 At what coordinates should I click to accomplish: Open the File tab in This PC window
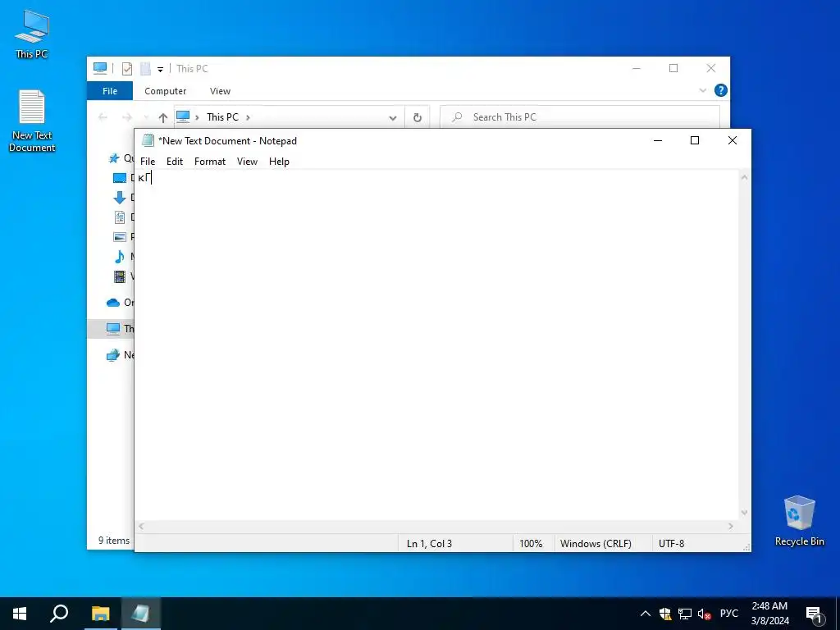(110, 91)
